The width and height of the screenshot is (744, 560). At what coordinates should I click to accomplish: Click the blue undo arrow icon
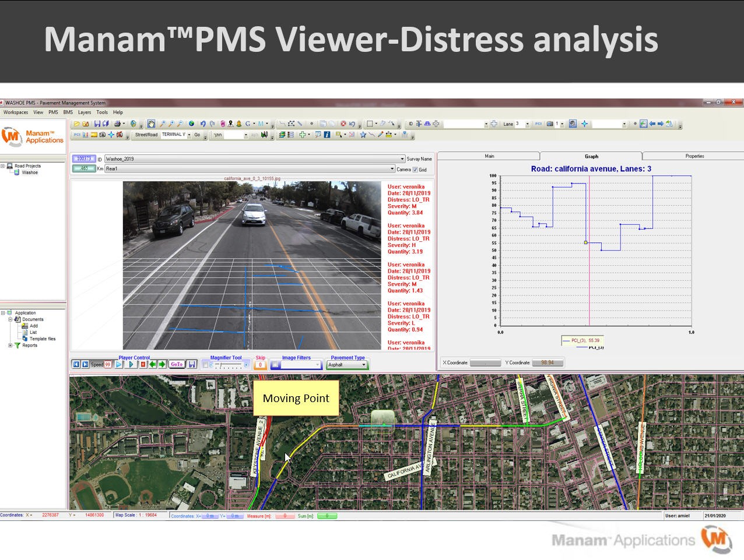pos(203,124)
